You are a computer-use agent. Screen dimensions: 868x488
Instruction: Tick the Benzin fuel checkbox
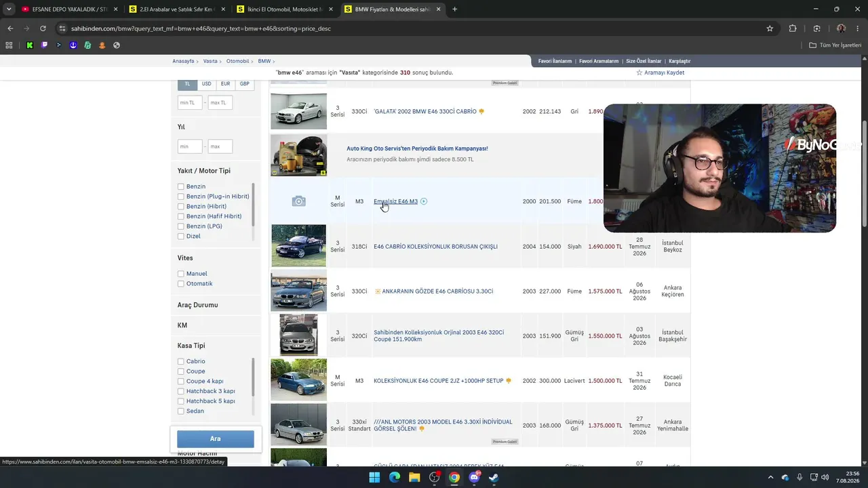(181, 186)
